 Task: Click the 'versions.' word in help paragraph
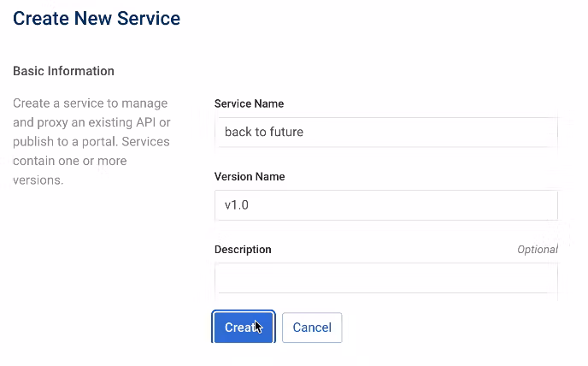tap(38, 180)
